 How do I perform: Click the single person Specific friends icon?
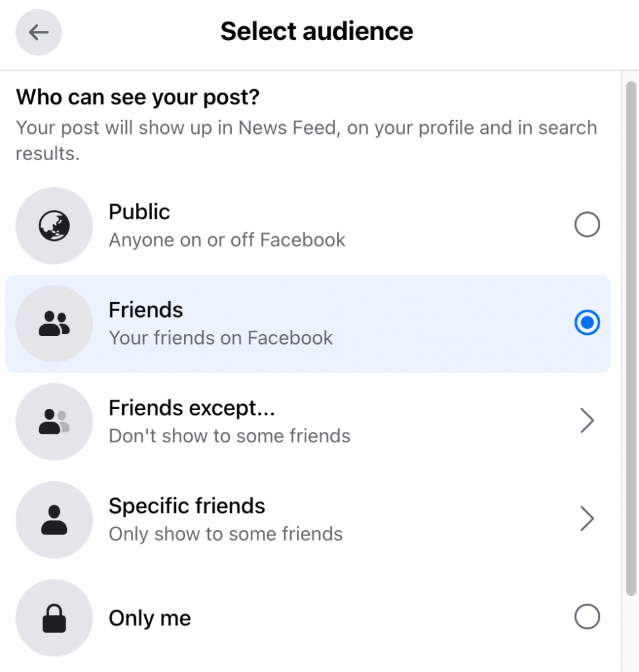point(54,520)
